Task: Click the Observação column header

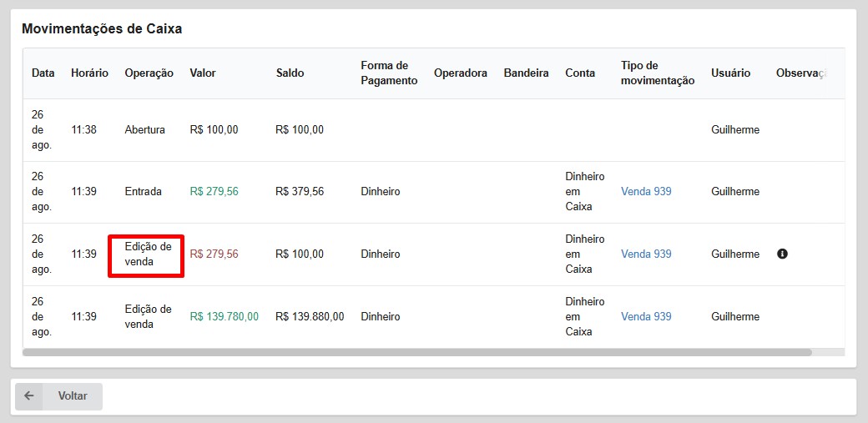Action: tap(800, 73)
